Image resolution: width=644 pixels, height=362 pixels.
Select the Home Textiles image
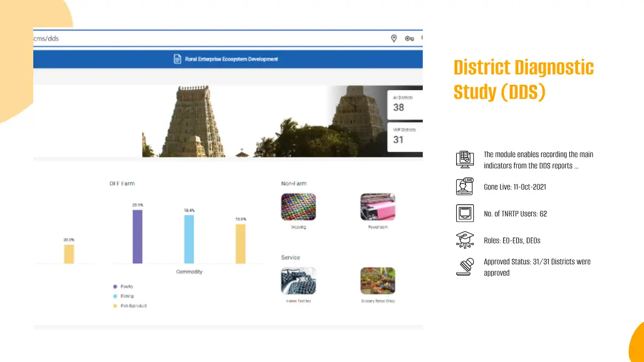tap(298, 281)
